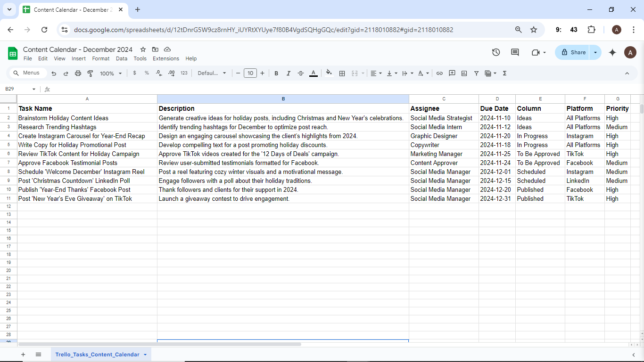Open the All Sheets list icon
Image resolution: width=644 pixels, height=362 pixels.
pos(39,354)
